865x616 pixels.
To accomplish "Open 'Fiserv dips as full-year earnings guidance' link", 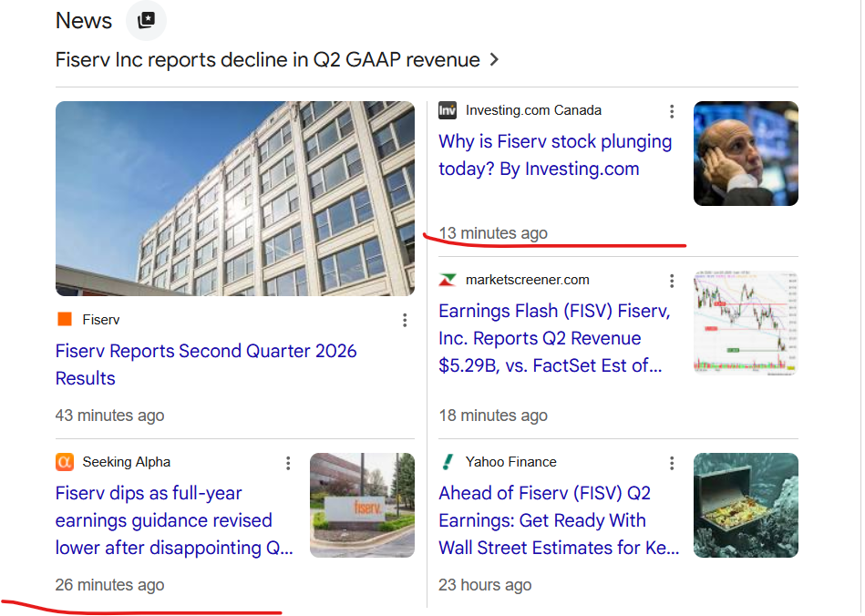I will [x=174, y=520].
